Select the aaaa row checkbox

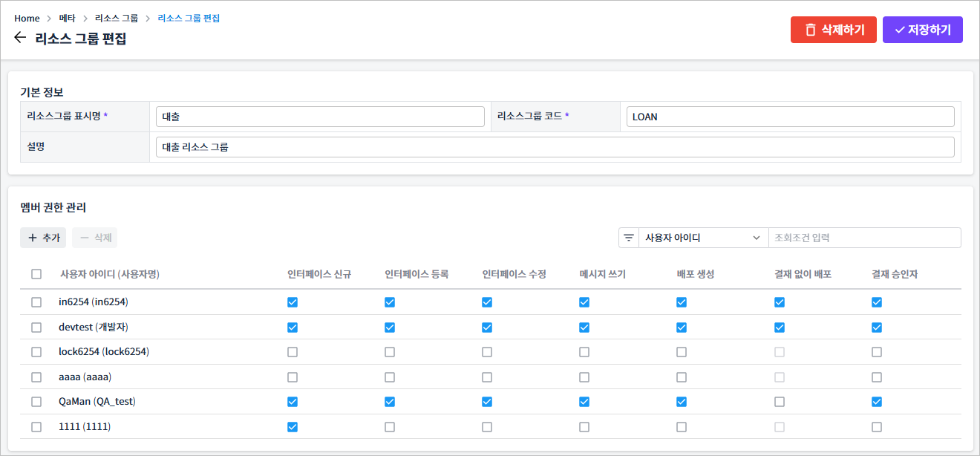click(x=36, y=377)
